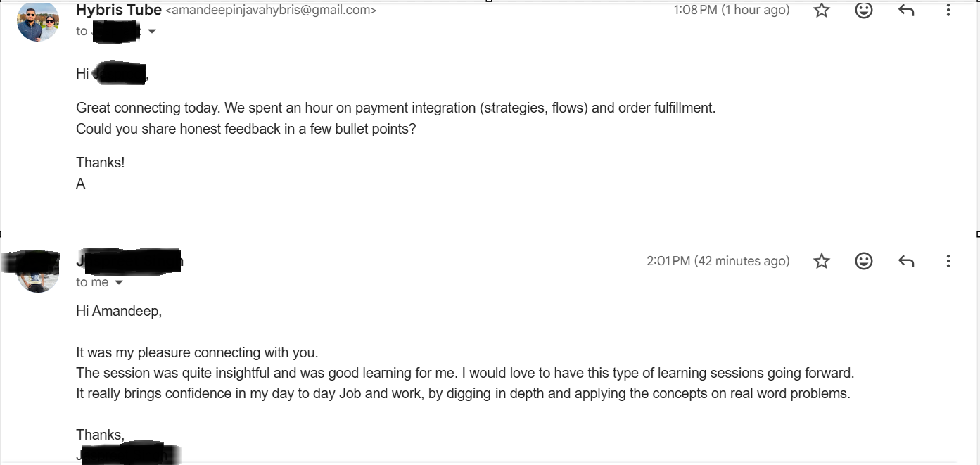980x465 pixels.
Task: Reply to the Hybris Tube message
Action: coord(905,10)
